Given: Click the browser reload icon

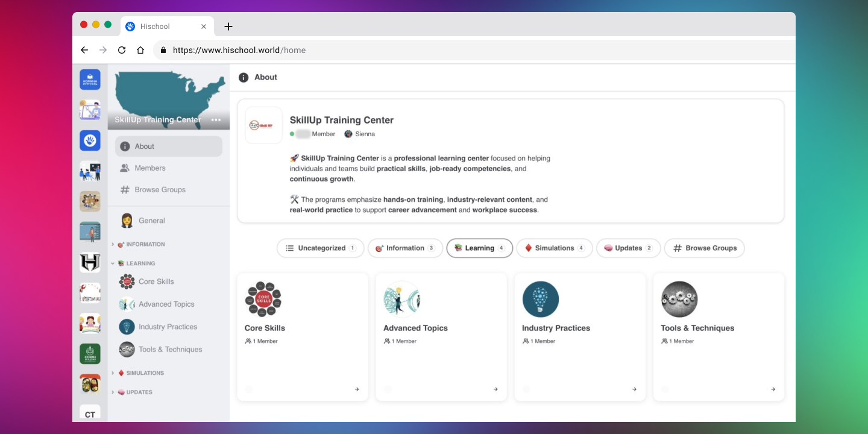Looking at the screenshot, I should point(122,50).
